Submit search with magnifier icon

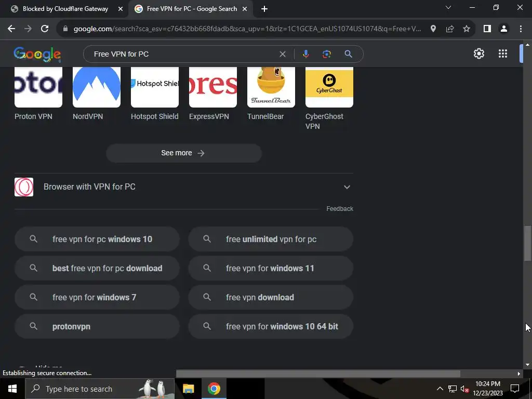(x=348, y=54)
